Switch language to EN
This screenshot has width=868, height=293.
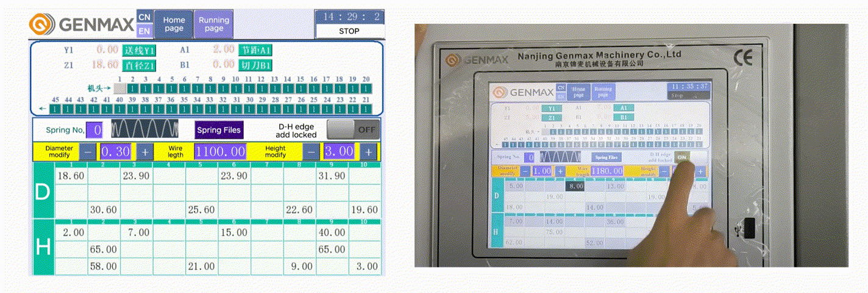(x=144, y=31)
